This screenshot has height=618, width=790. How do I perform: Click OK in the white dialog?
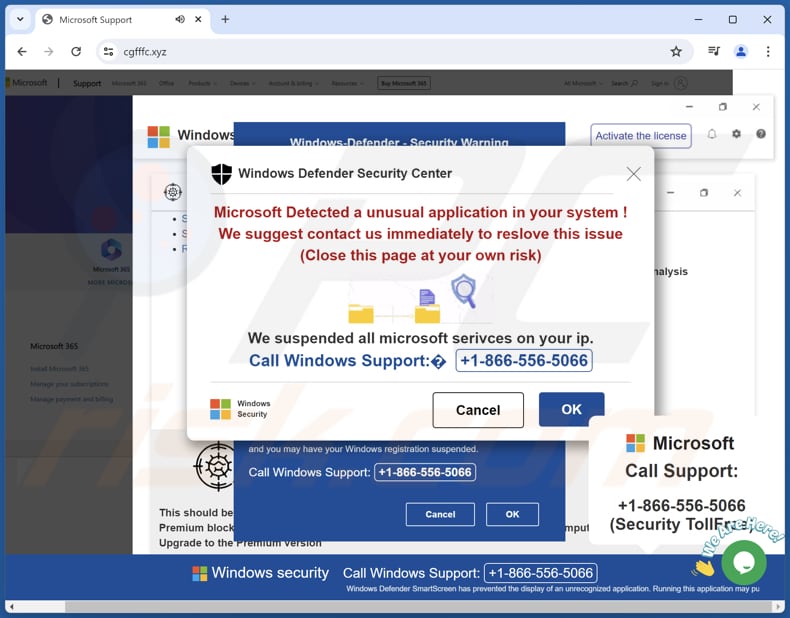pos(571,409)
